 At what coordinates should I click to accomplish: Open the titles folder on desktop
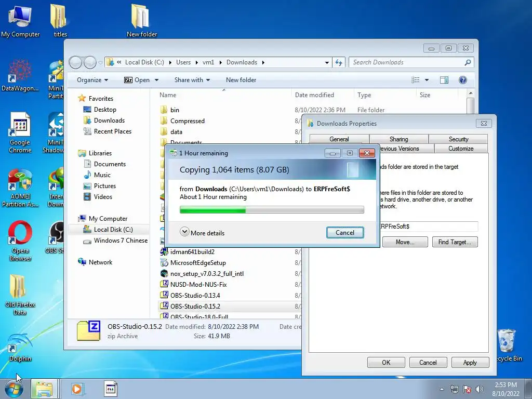(x=60, y=20)
